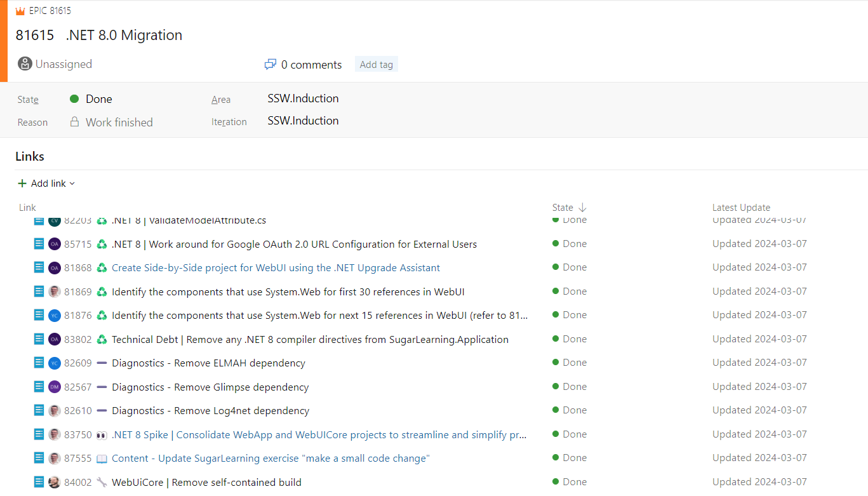Open "WebUiCore | Remove self-contained build" item

tap(206, 482)
